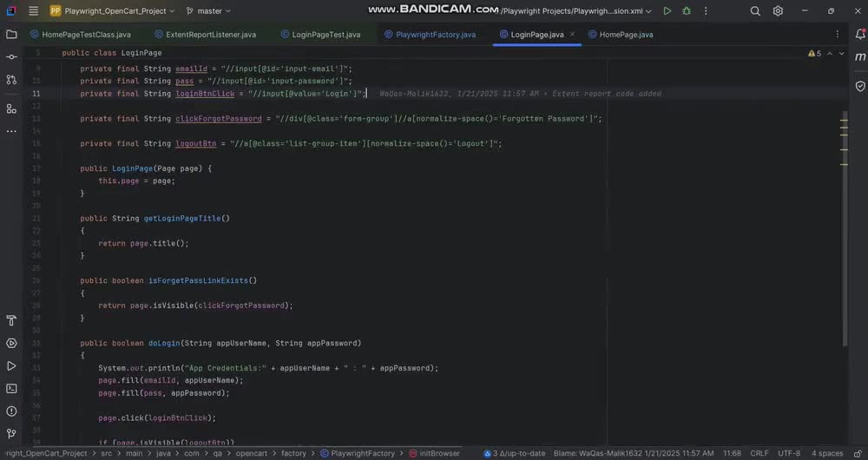The height and width of the screenshot is (460, 868).
Task: Click the getLoginPageTitle method name
Action: (x=182, y=219)
